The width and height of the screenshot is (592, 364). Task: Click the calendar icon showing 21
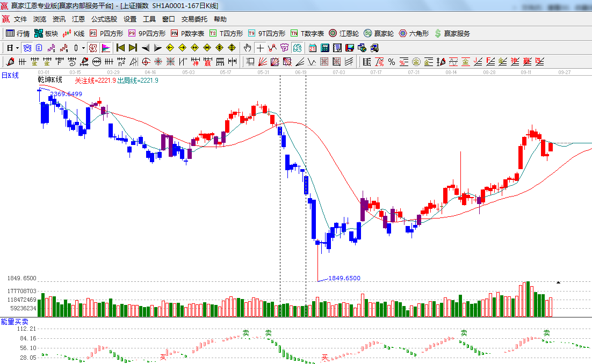312,48
